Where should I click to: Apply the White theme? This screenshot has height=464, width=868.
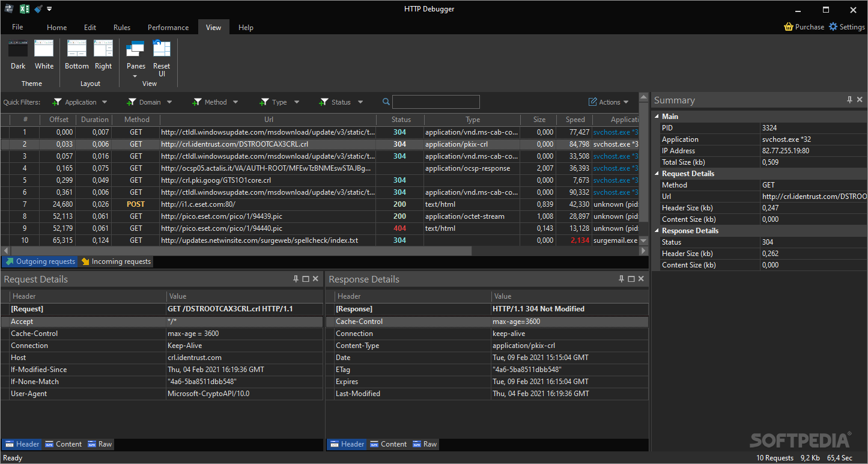pos(44,55)
